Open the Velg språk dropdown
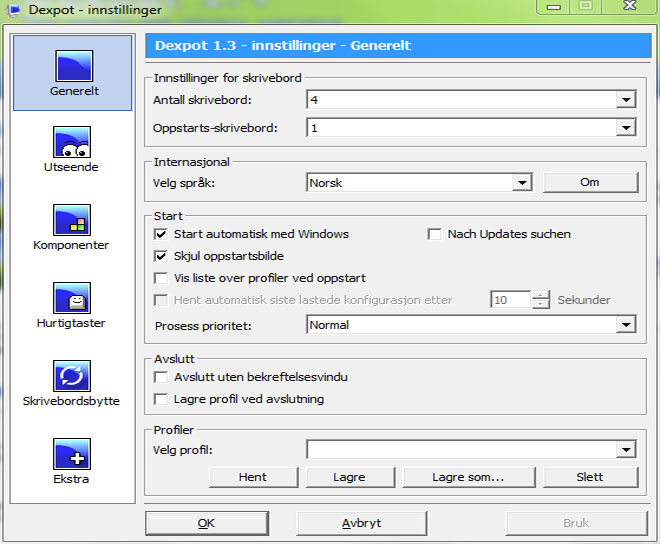Image resolution: width=660 pixels, height=544 pixels. coord(522,183)
